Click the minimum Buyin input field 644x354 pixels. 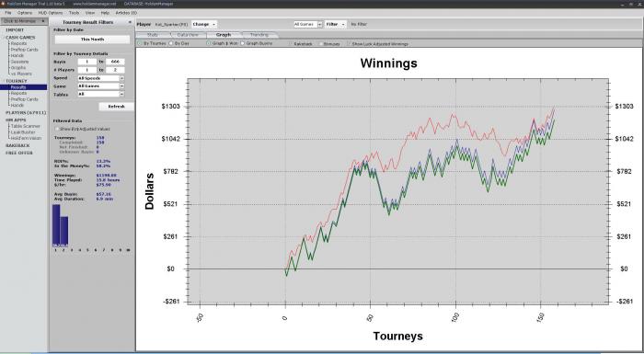click(x=87, y=62)
